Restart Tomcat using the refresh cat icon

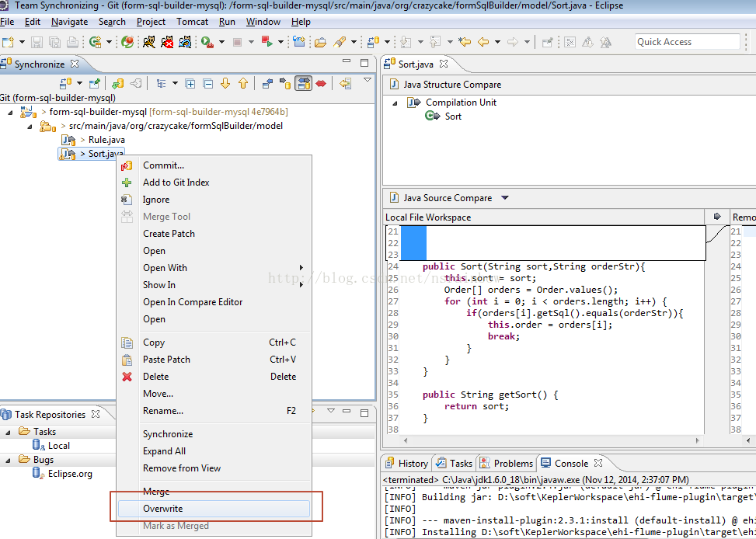[x=185, y=43]
